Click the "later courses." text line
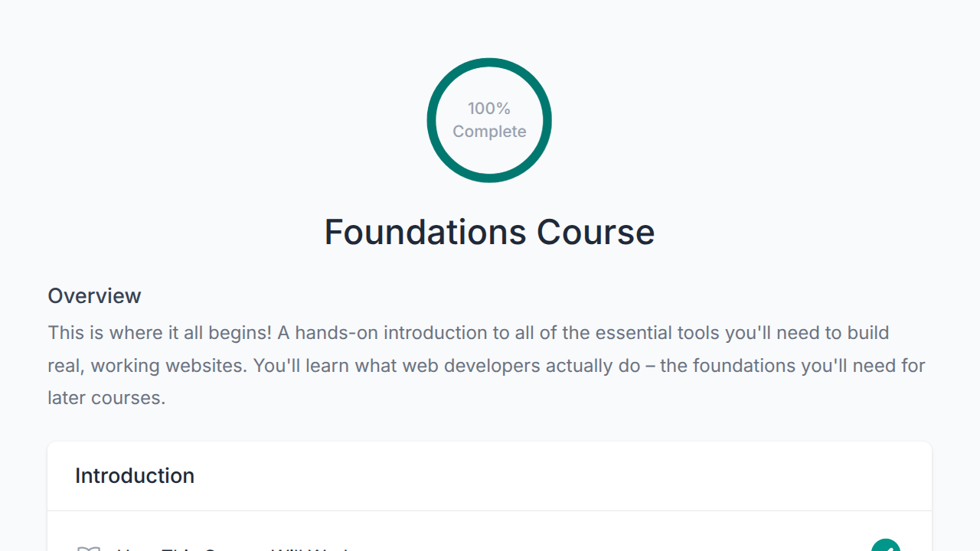Screen dimensions: 980x551 click(x=106, y=398)
